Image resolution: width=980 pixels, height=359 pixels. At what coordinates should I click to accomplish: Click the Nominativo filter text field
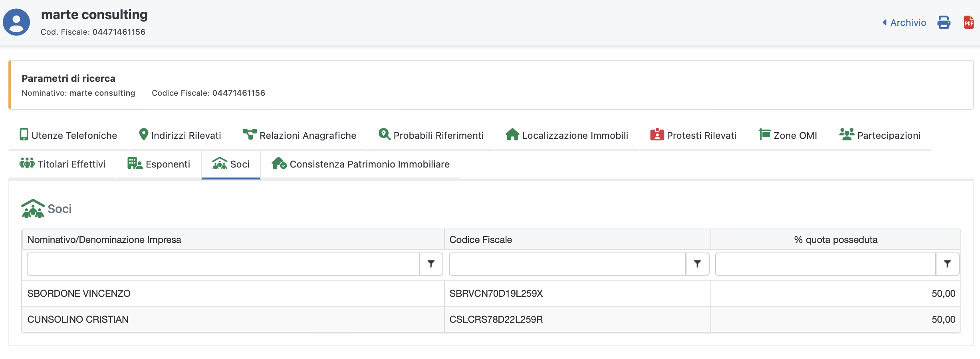223,264
